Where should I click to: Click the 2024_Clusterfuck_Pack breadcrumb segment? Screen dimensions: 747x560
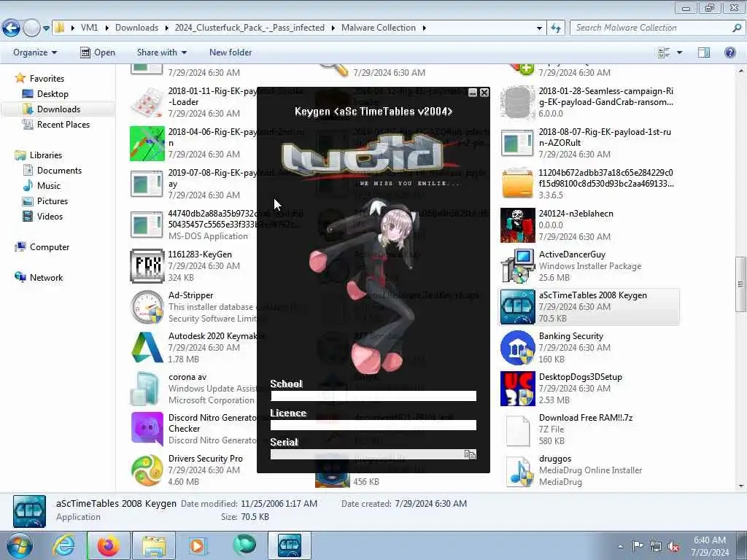[249, 28]
